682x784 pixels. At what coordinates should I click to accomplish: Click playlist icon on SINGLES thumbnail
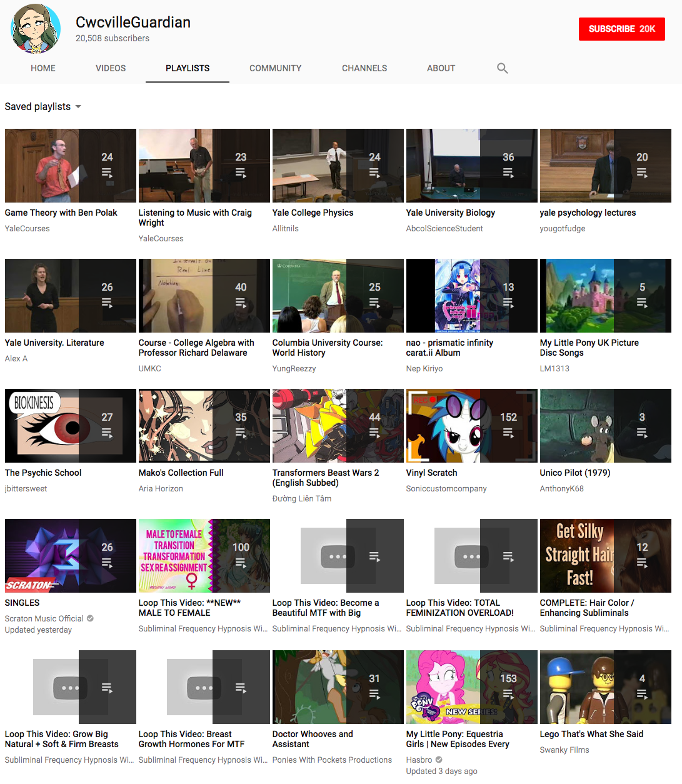coord(107,563)
